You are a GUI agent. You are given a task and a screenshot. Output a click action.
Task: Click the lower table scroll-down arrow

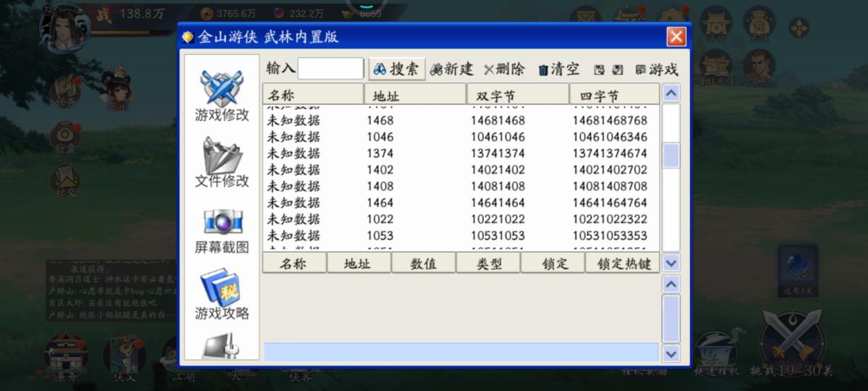(x=671, y=353)
